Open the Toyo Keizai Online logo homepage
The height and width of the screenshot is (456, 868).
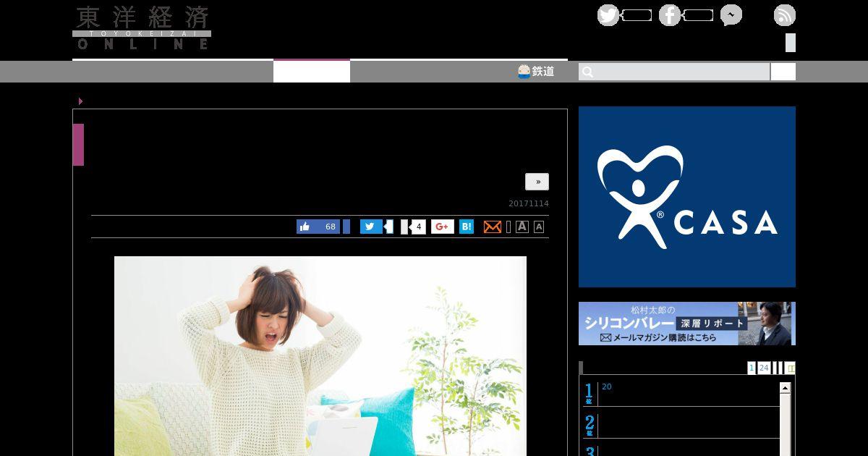click(x=142, y=28)
